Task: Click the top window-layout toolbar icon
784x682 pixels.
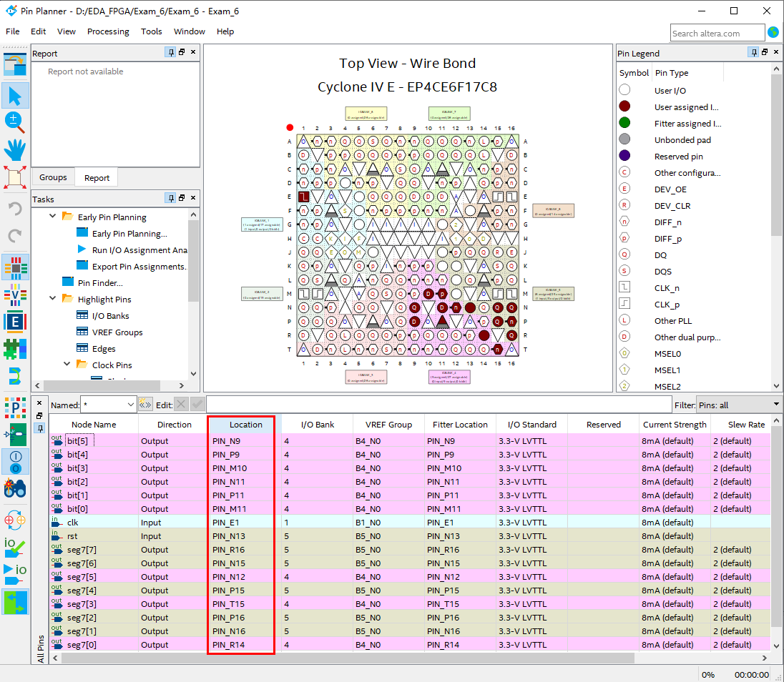Action: [x=15, y=64]
